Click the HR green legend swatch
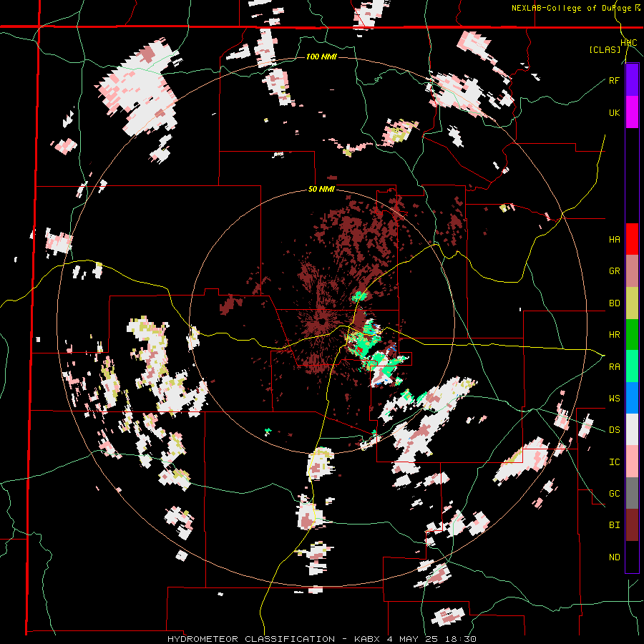Image resolution: width=644 pixels, height=644 pixels. (632, 335)
